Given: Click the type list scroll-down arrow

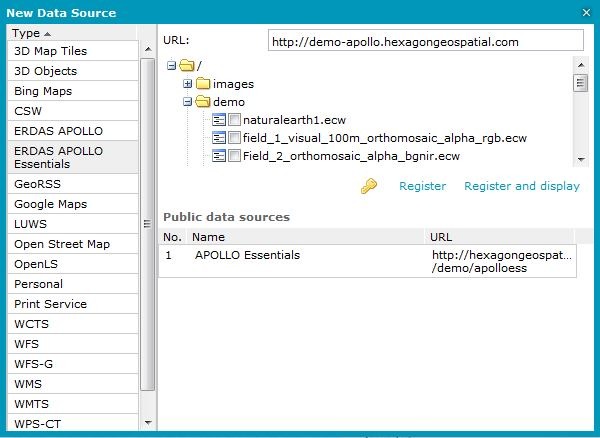Looking at the screenshot, I should pos(148,423).
